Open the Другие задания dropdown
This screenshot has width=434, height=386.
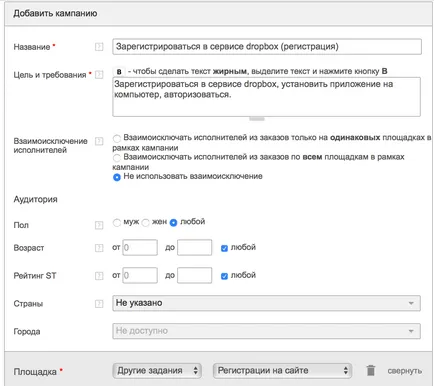pyautogui.click(x=157, y=371)
